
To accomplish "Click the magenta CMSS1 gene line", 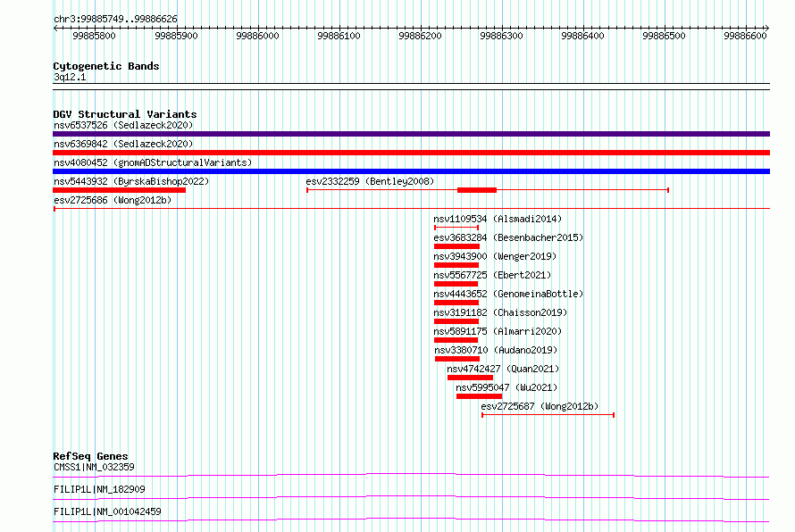I will tap(411, 475).
